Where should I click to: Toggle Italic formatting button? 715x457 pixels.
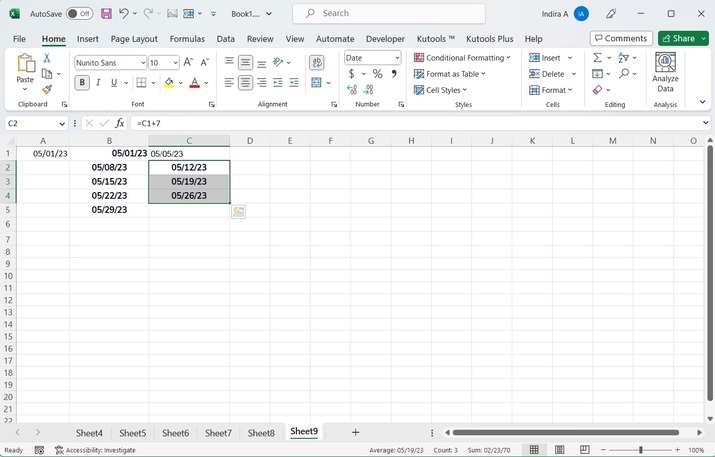coord(98,83)
